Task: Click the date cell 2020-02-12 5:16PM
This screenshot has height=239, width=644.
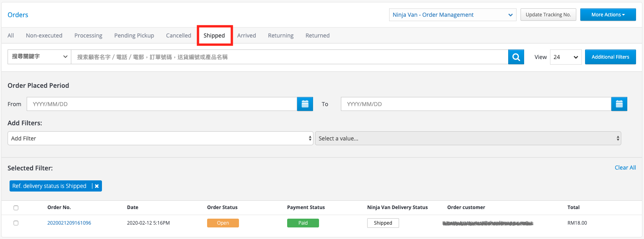Action: [x=149, y=223]
